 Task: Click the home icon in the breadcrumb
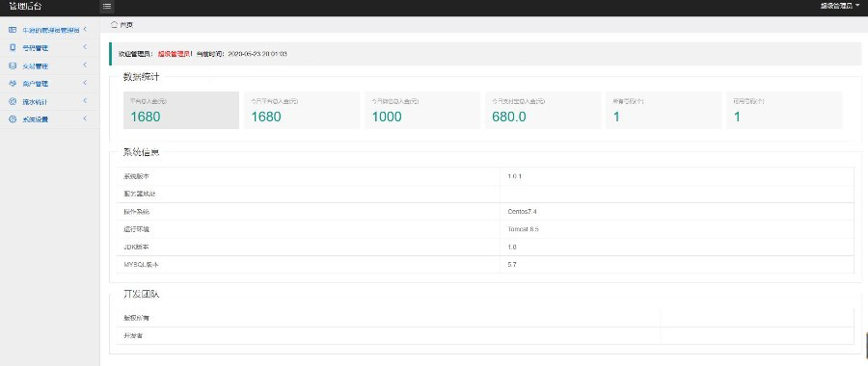point(114,25)
